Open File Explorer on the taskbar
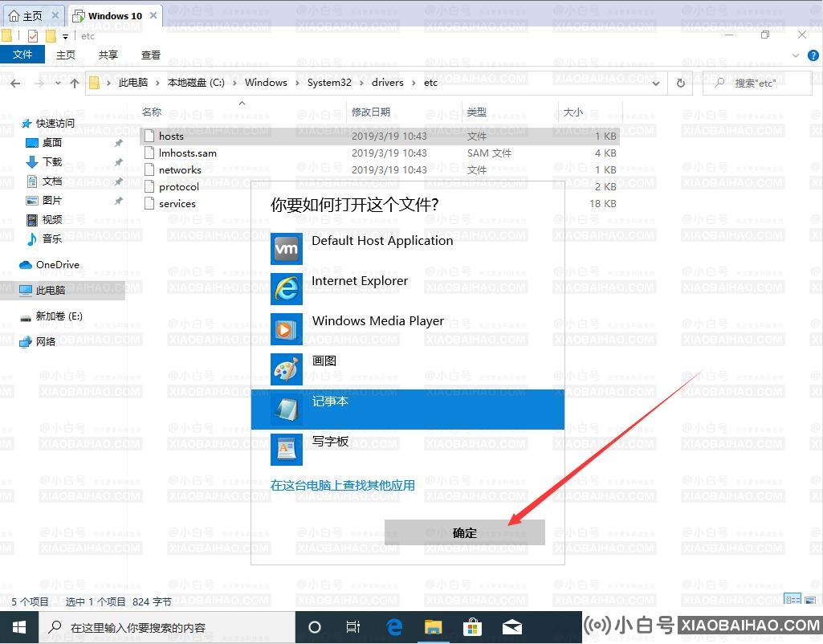823x644 pixels. point(434,627)
